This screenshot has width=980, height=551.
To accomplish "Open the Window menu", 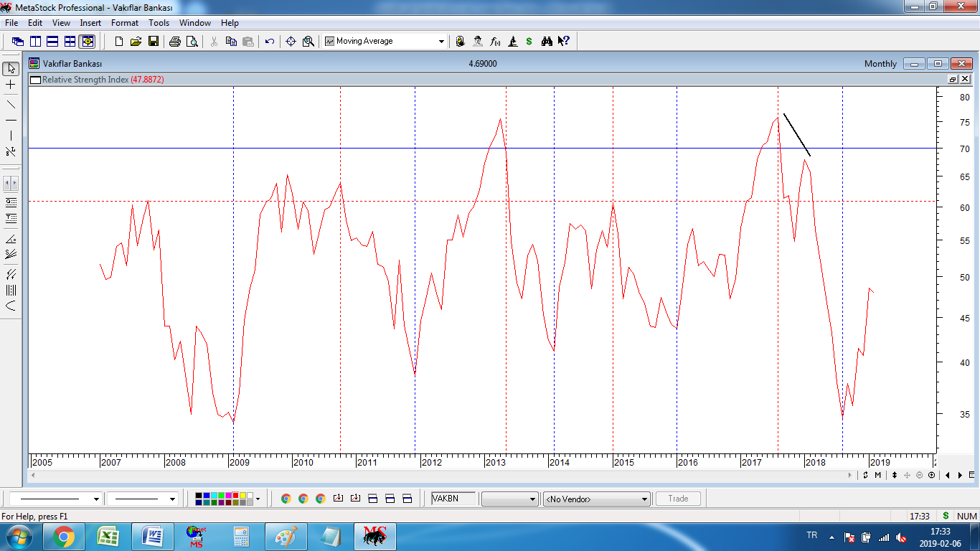I will click(195, 23).
